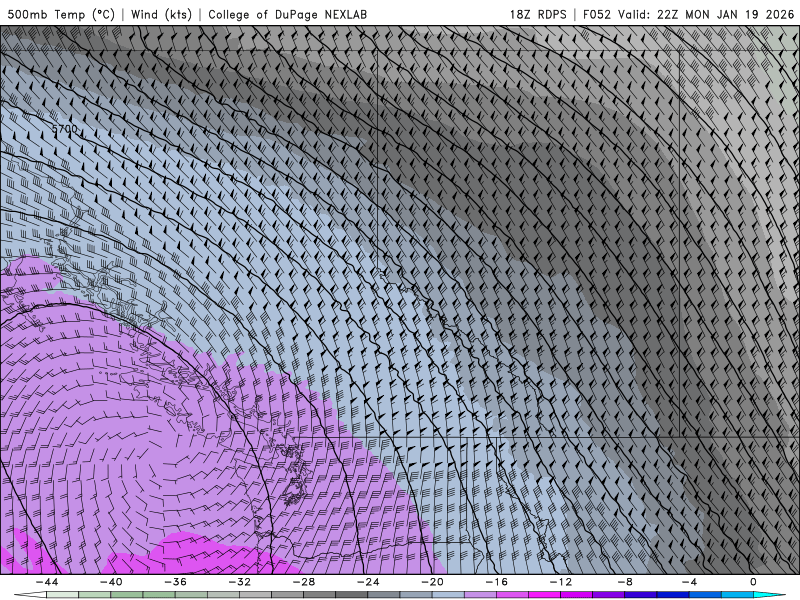800x600 pixels.
Task: Click the "-40" color scale label
Action: click(111, 582)
